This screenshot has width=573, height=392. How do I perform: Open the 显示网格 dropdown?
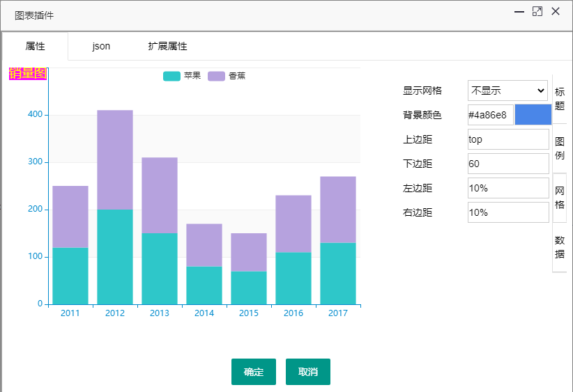[507, 91]
